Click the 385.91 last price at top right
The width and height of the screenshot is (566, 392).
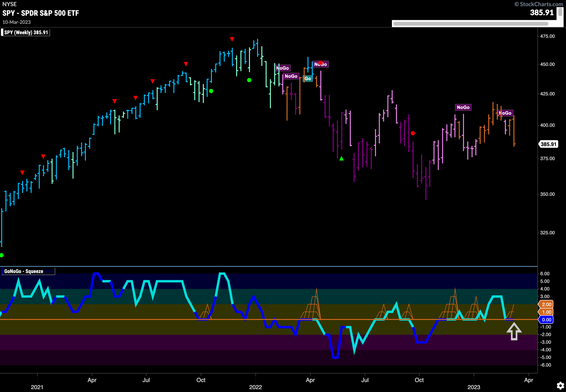pos(542,13)
